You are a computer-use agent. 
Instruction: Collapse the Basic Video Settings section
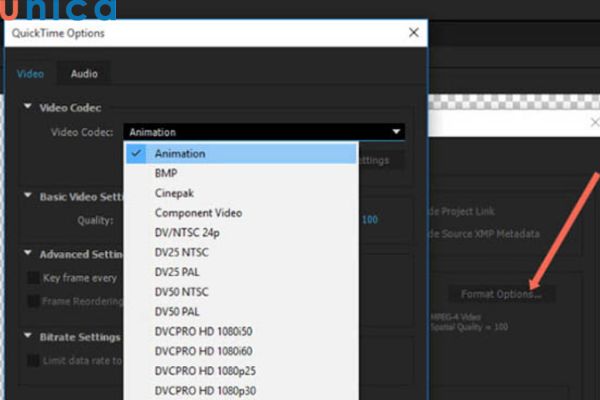(28, 195)
